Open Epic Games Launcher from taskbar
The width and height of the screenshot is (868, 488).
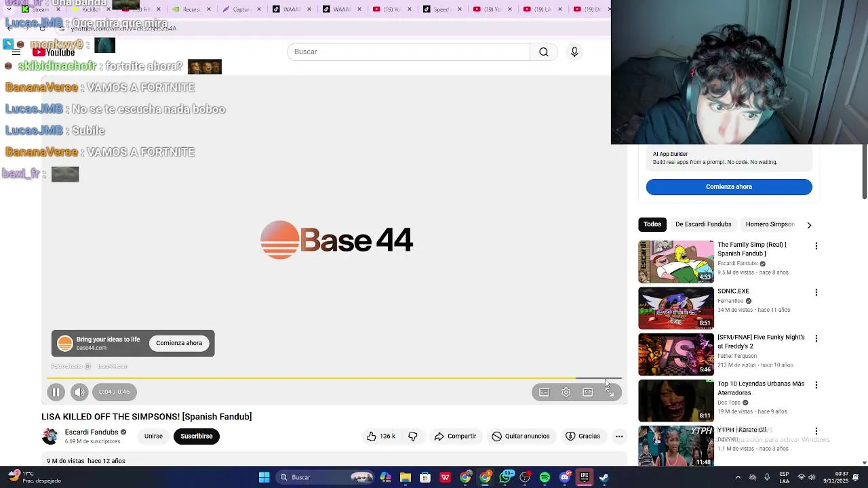[584, 478]
